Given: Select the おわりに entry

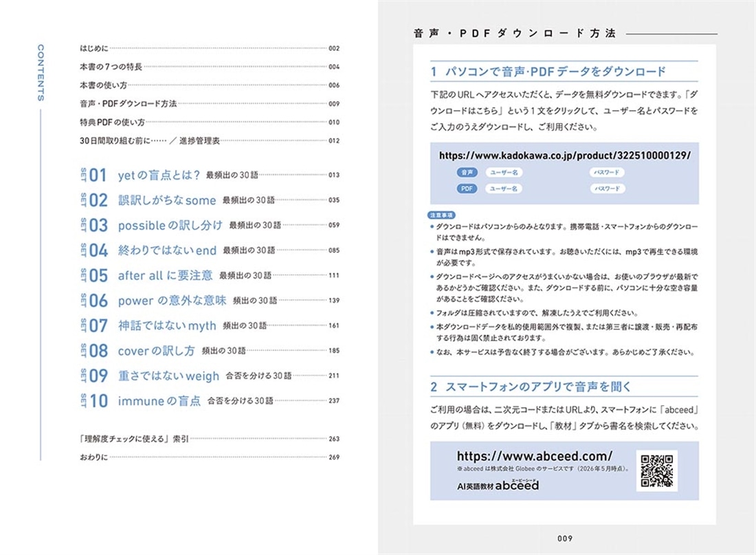Looking at the screenshot, I should (x=209, y=457).
